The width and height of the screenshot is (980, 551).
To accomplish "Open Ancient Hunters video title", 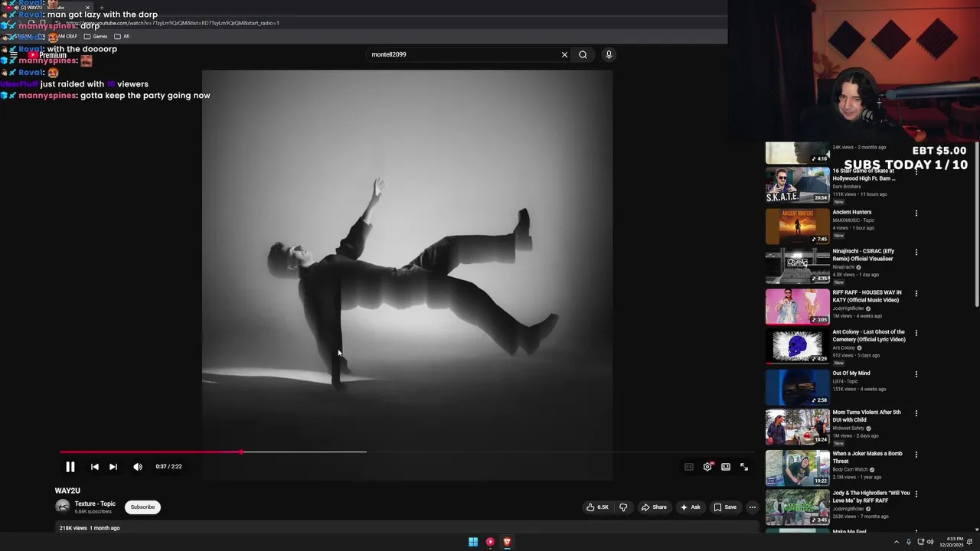I will pos(852,212).
